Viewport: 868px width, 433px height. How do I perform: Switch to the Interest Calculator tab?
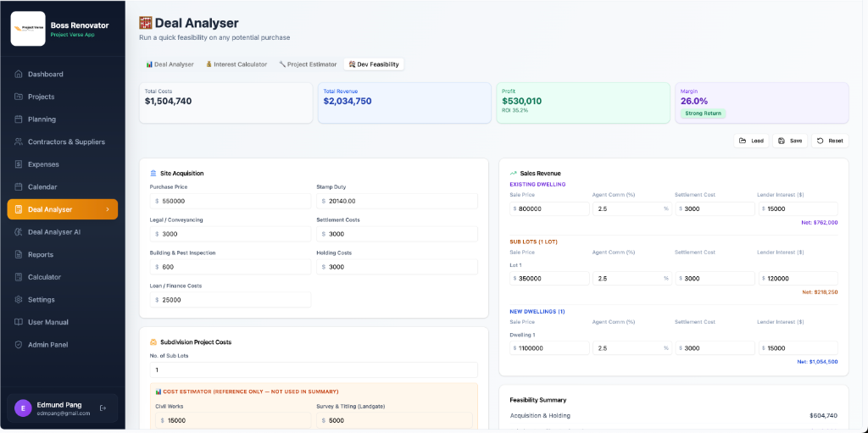tap(236, 64)
